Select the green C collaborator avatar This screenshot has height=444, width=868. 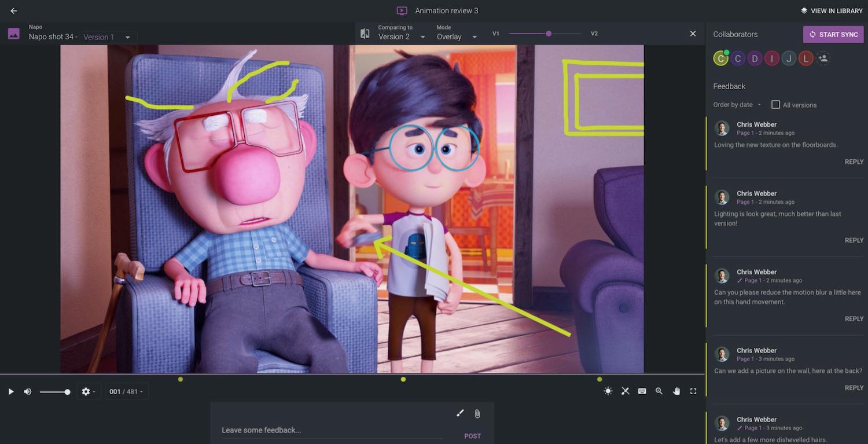click(720, 58)
